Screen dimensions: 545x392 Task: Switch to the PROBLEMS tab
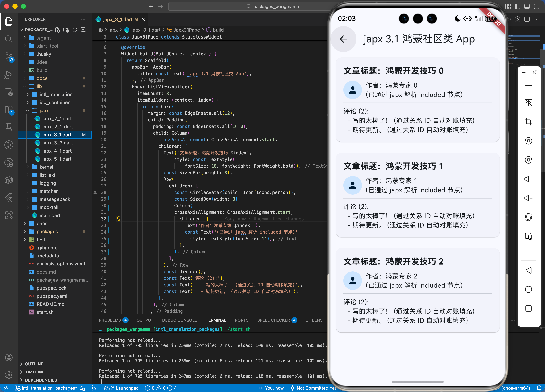[x=110, y=320]
